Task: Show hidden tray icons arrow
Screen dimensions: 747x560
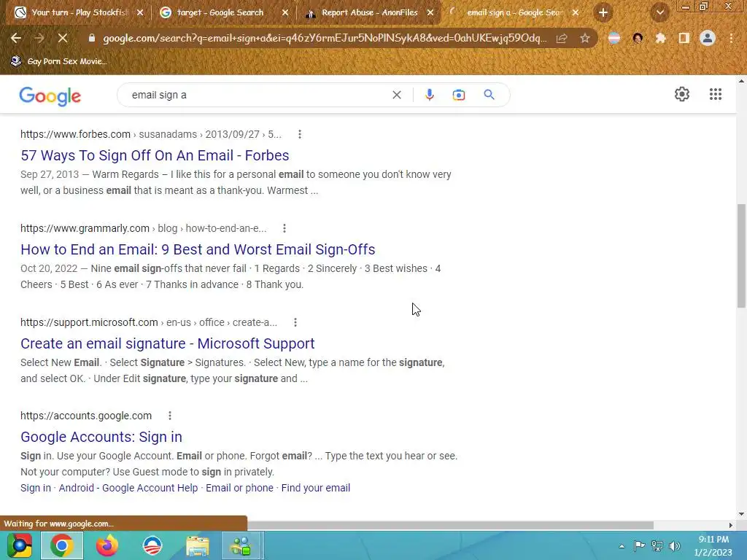Action: pos(622,546)
